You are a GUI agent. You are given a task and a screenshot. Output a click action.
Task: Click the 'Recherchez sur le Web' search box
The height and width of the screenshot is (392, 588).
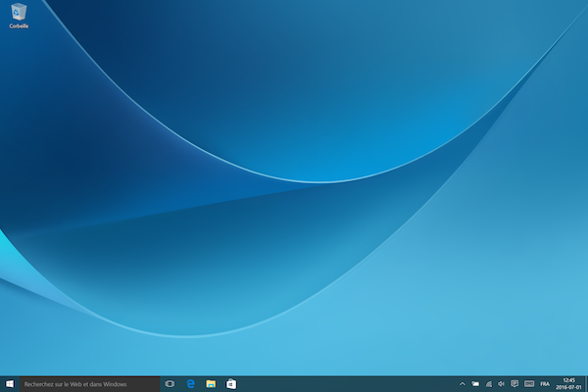coord(89,384)
